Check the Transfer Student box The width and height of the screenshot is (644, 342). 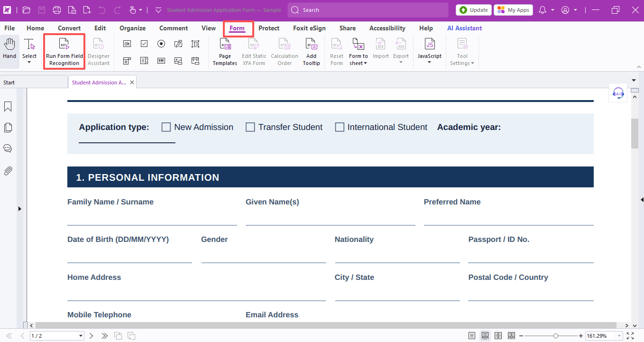(250, 127)
